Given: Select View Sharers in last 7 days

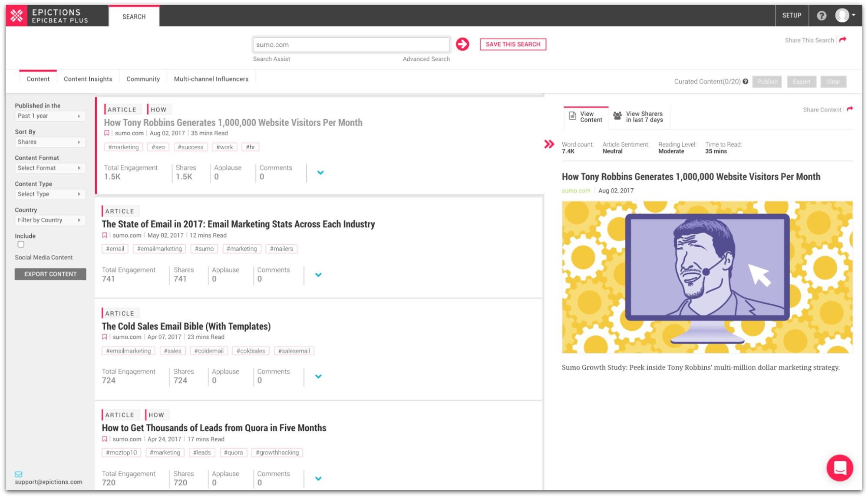Looking at the screenshot, I should (x=644, y=117).
